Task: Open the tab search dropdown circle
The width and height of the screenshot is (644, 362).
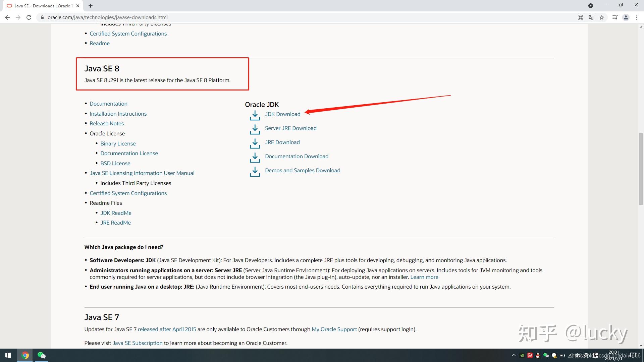Action: coord(591,6)
